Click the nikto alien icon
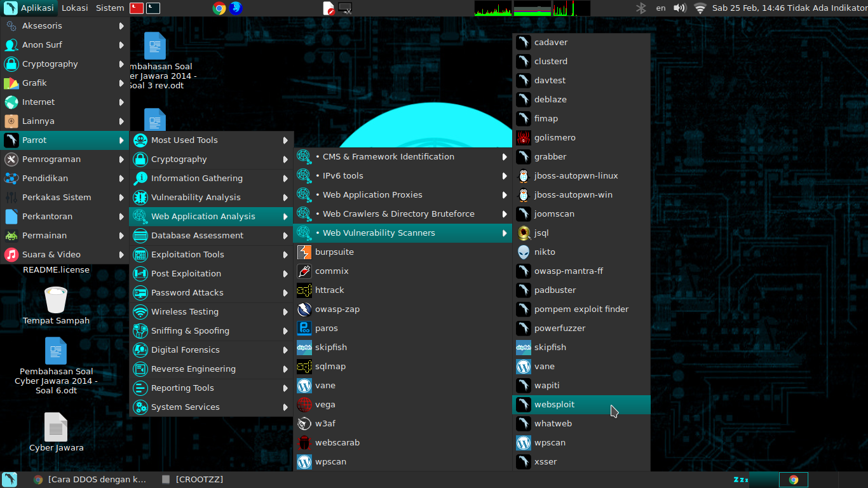The width and height of the screenshot is (868, 488). point(524,252)
